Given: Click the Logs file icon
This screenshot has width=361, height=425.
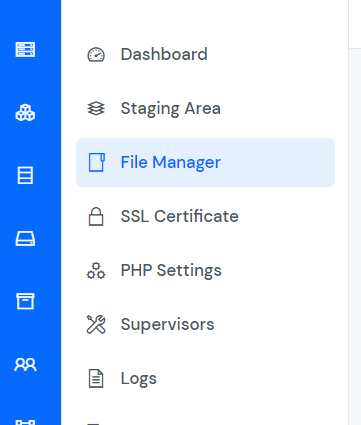Looking at the screenshot, I should click(x=96, y=378).
